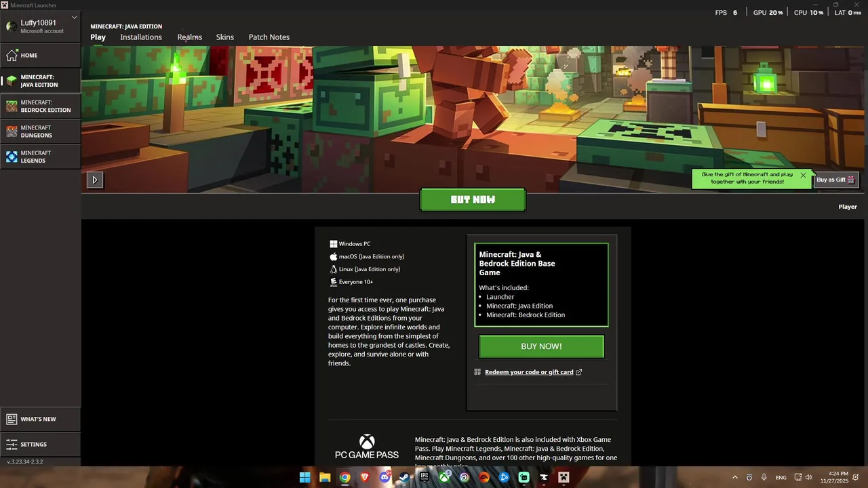The height and width of the screenshot is (488, 868).
Task: Expand the Luffy10891 account dropdown
Action: coord(74,18)
